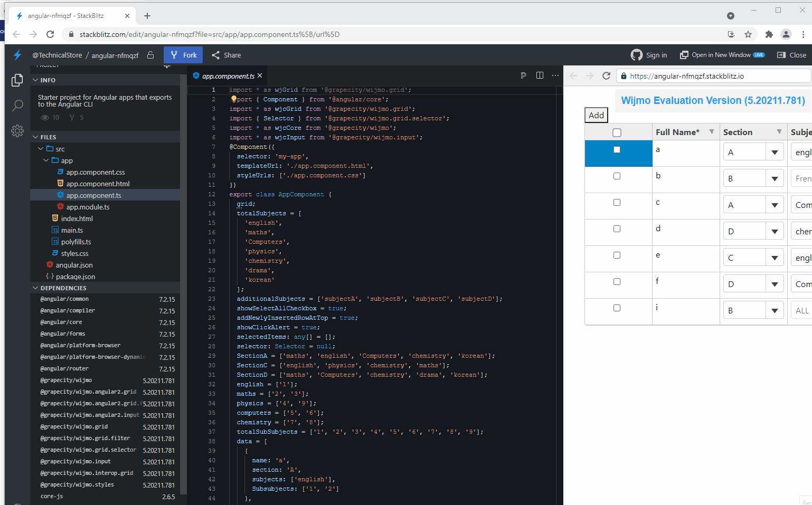Click the lightbulb hint on line 2
The height and width of the screenshot is (505, 812).
pos(233,99)
